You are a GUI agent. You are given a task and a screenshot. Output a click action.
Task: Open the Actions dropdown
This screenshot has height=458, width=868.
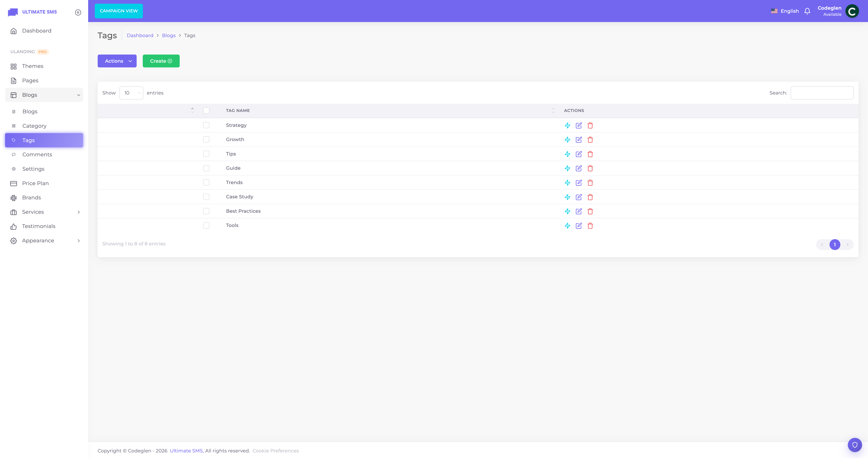click(117, 61)
